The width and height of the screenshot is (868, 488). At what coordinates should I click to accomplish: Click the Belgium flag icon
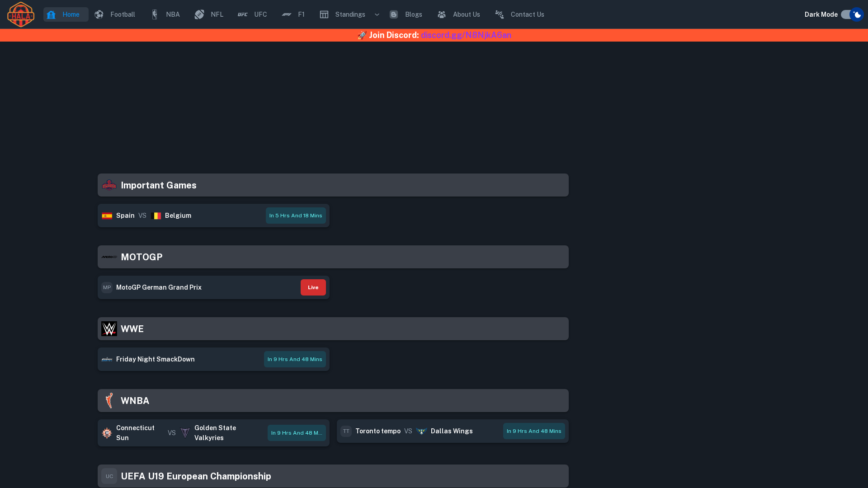(156, 216)
